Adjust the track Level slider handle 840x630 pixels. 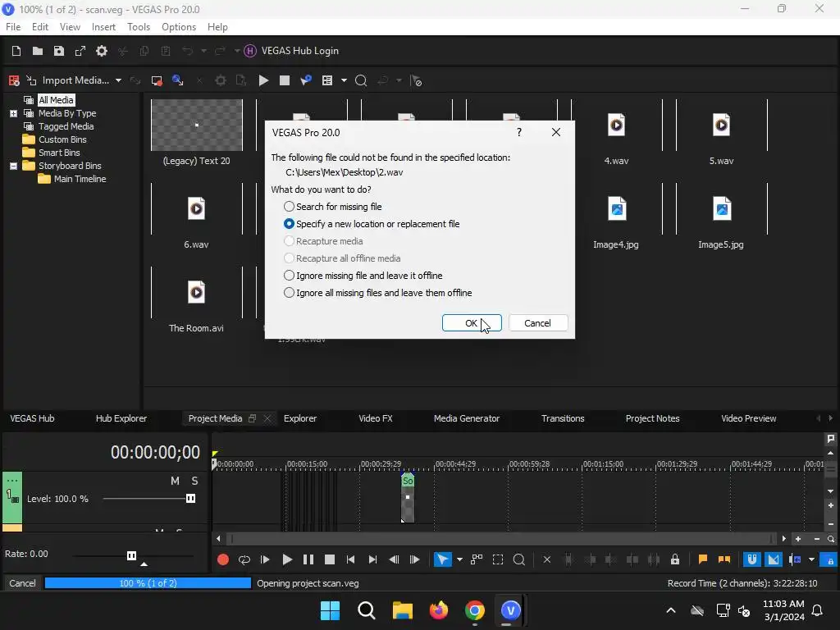coord(190,499)
